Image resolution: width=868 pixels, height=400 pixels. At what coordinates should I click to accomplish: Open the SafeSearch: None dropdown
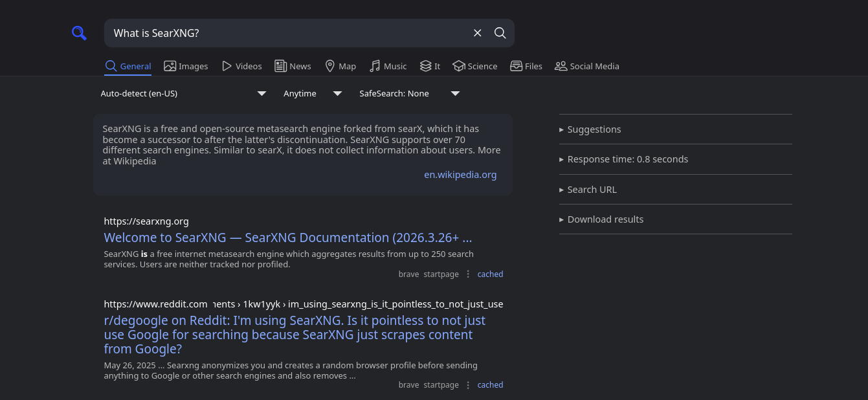(x=410, y=93)
